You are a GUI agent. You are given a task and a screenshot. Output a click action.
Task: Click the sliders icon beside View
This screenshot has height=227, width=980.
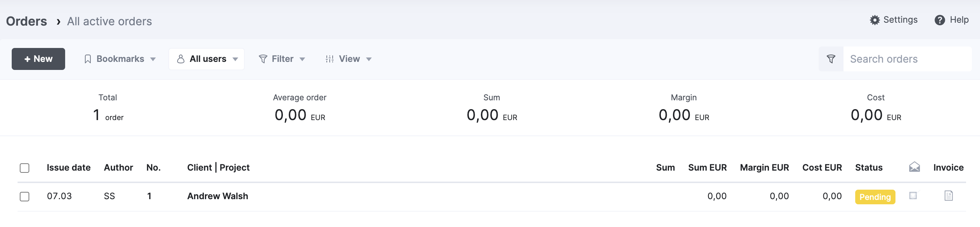coord(329,59)
